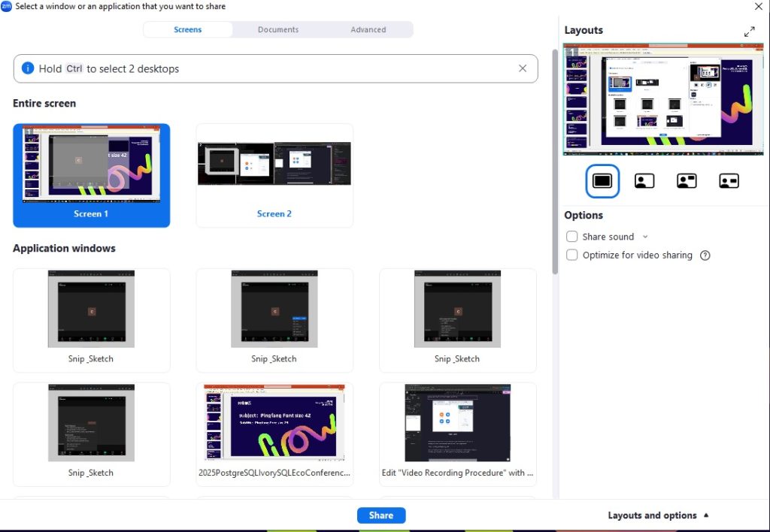Click the blue Share button
This screenshot has height=532, width=770.
pyautogui.click(x=381, y=515)
